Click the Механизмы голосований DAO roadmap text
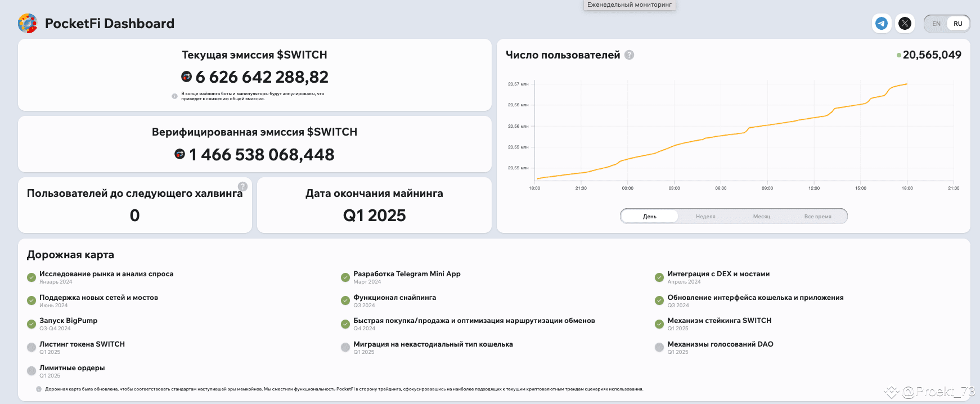 (x=720, y=344)
